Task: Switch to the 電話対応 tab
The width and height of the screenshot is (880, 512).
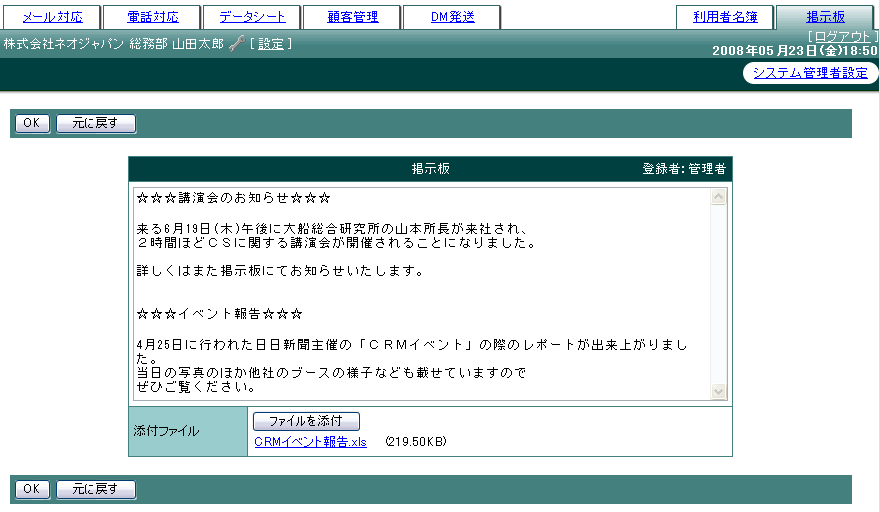Action: click(151, 17)
